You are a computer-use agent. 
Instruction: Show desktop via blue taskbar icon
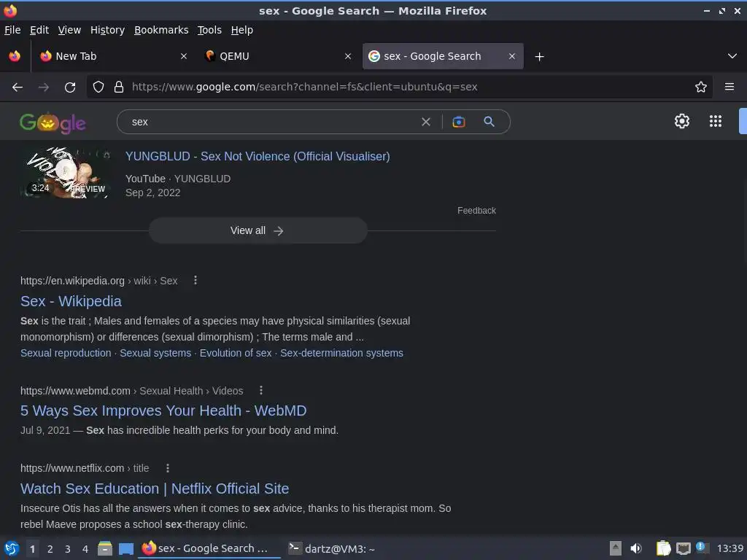coord(126,549)
